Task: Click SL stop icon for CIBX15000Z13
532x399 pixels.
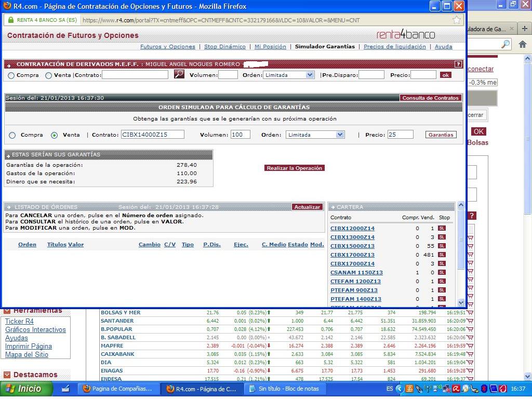Action: pos(442,246)
